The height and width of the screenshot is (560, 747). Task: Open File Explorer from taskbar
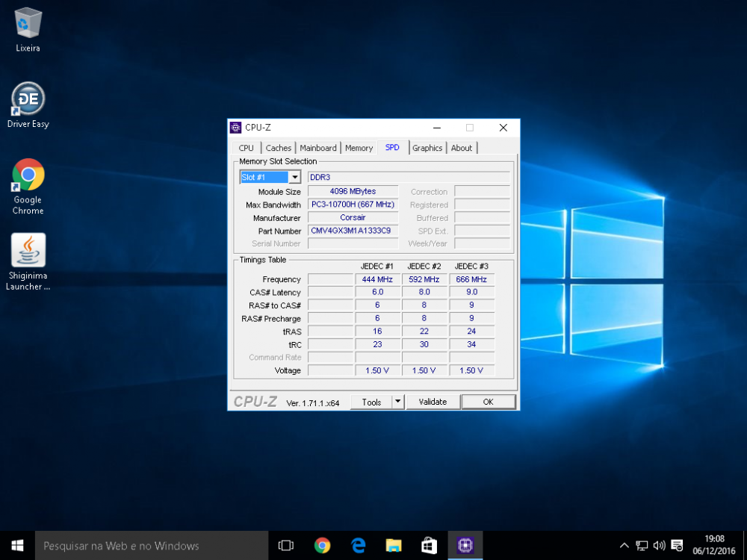point(393,545)
